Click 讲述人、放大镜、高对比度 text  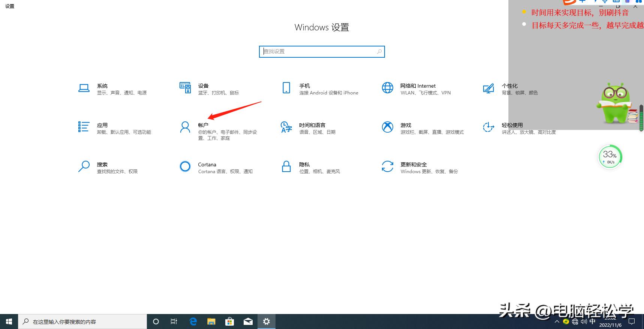click(x=529, y=132)
